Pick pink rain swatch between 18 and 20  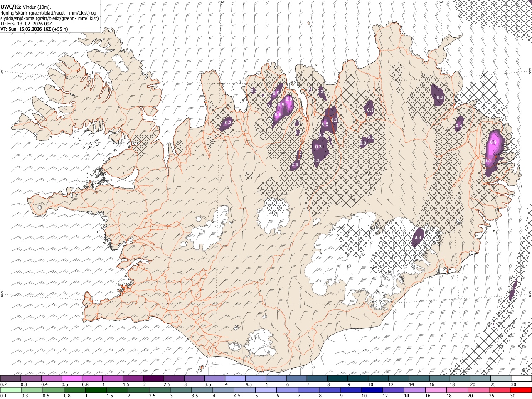click(457, 390)
